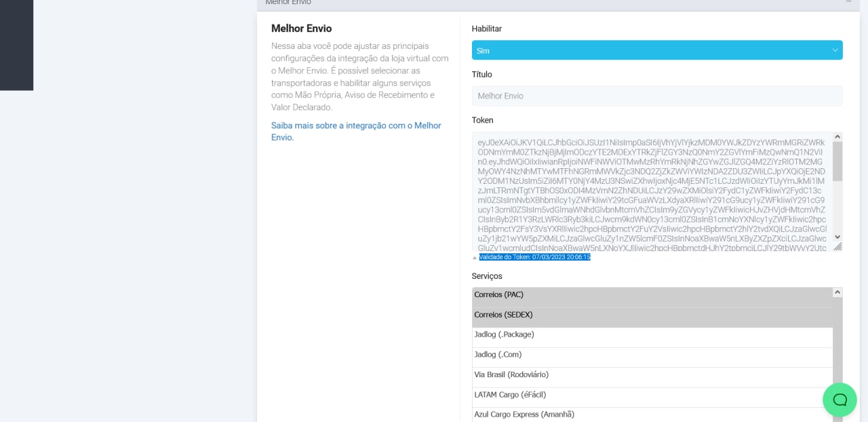Viewport: 868px width, 422px height.
Task: Select Via Brasil (Rodoviário) service
Action: click(x=652, y=375)
